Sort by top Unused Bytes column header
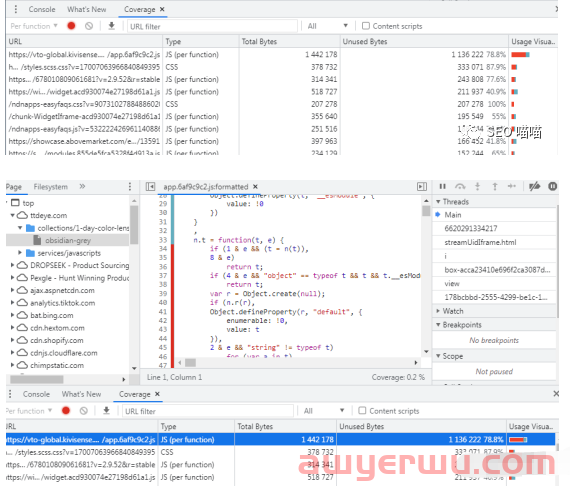This screenshot has height=494, width=574. [x=424, y=41]
